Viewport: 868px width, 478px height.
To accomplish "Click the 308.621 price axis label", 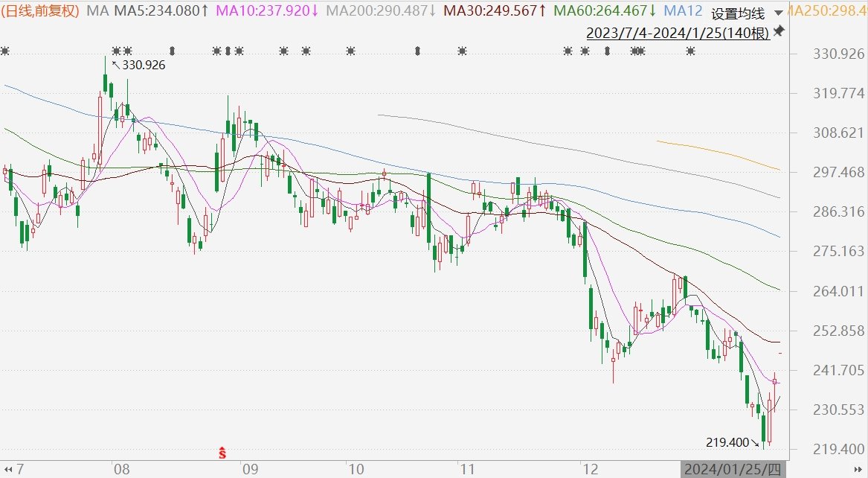I will 838,133.
